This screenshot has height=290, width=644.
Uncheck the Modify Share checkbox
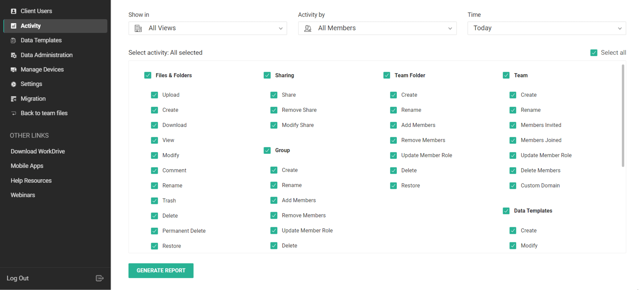click(274, 125)
